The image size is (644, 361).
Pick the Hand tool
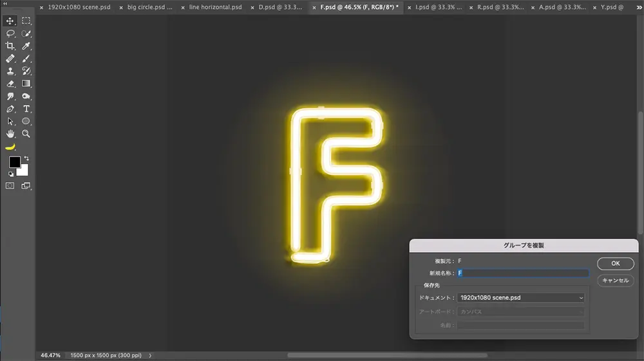pos(10,134)
